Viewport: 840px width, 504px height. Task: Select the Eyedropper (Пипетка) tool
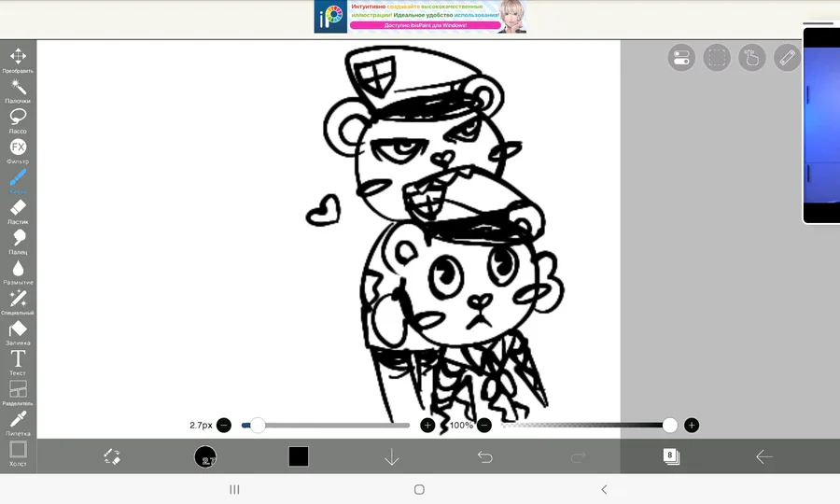(18, 423)
